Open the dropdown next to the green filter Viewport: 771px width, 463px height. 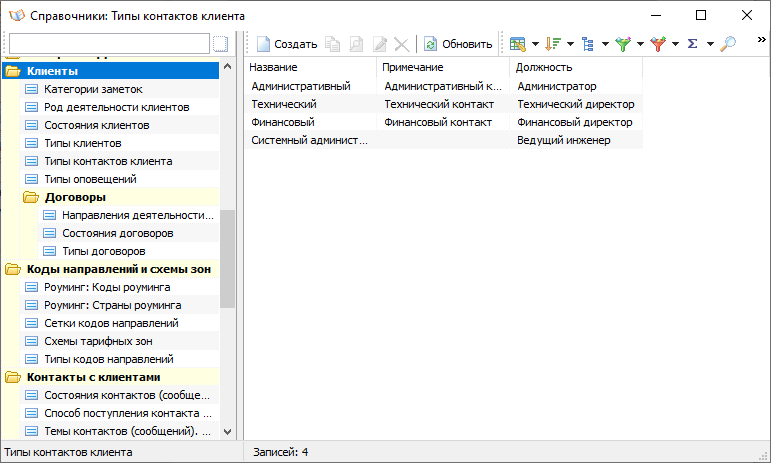[640, 44]
